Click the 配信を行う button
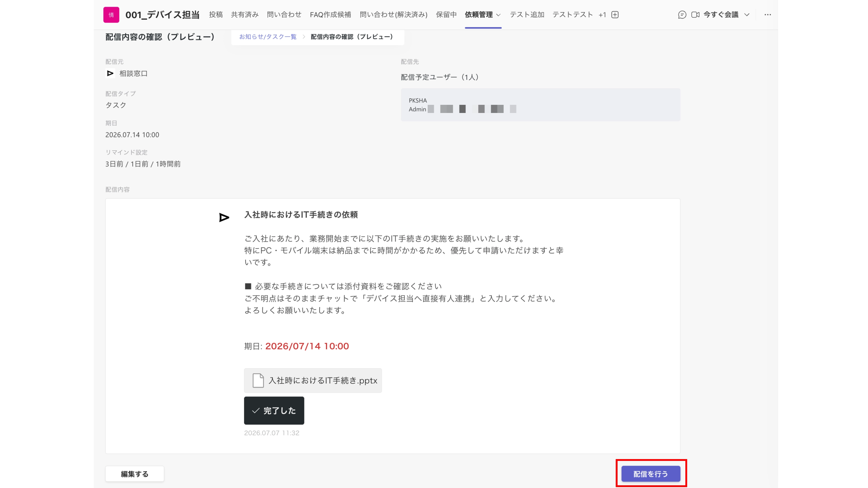Viewport: 868px width, 488px height. (651, 474)
